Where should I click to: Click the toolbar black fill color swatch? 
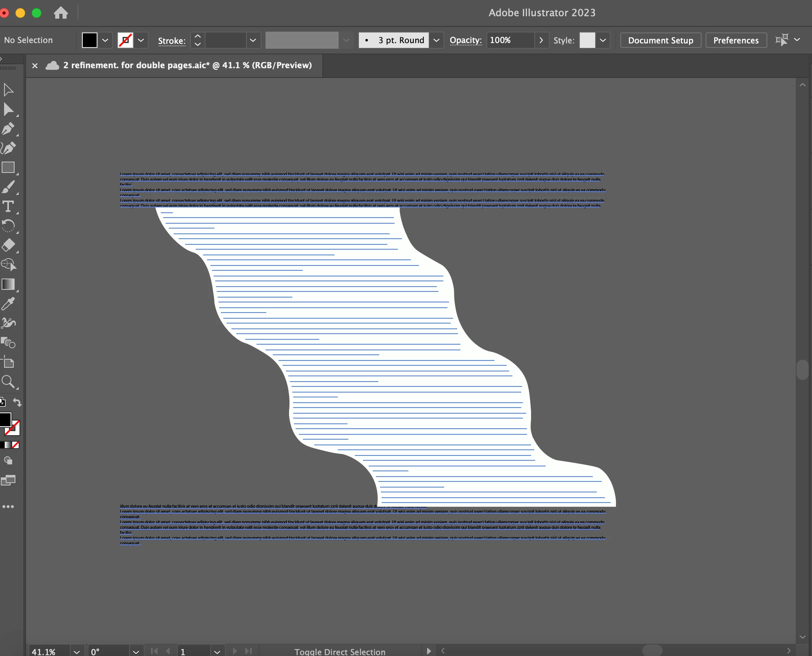click(5, 419)
